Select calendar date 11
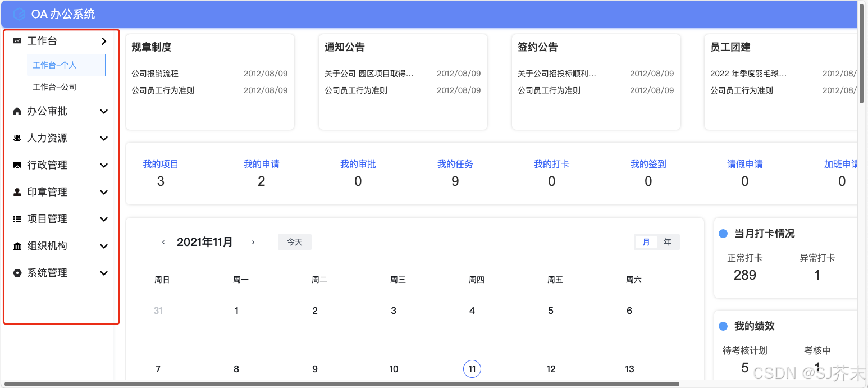 (x=472, y=369)
